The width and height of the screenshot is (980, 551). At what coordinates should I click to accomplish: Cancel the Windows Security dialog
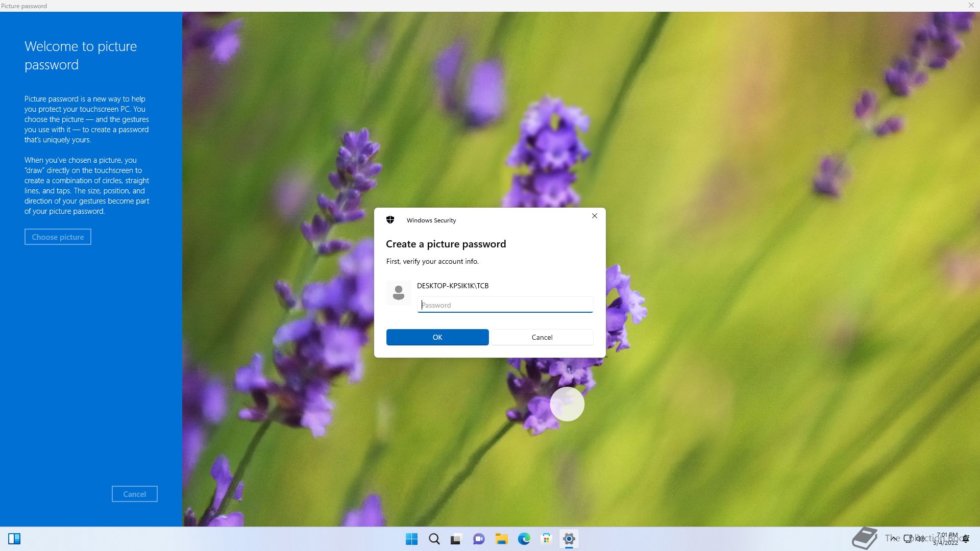(x=542, y=337)
